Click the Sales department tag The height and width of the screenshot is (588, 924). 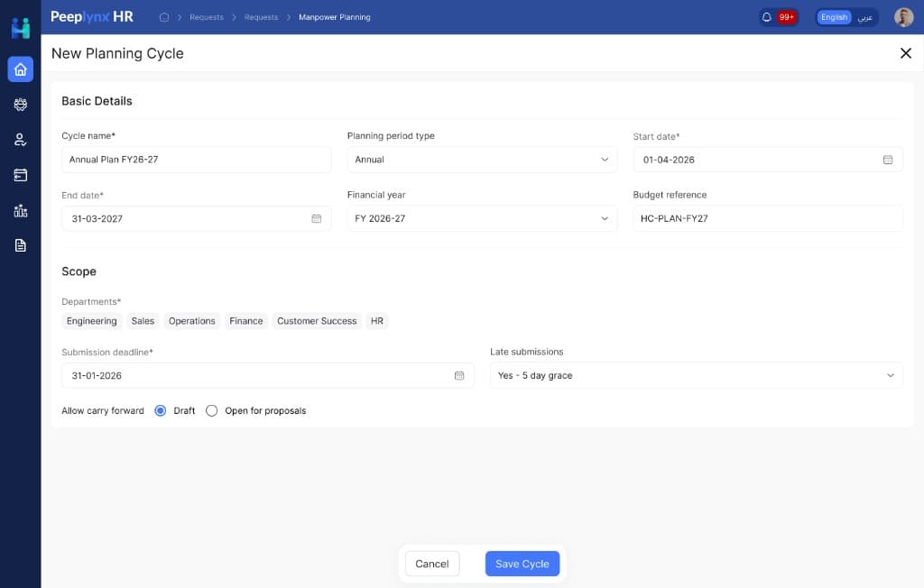(143, 321)
